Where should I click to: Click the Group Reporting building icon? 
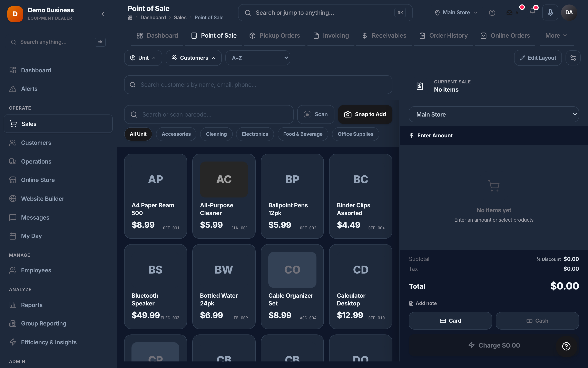tap(13, 323)
